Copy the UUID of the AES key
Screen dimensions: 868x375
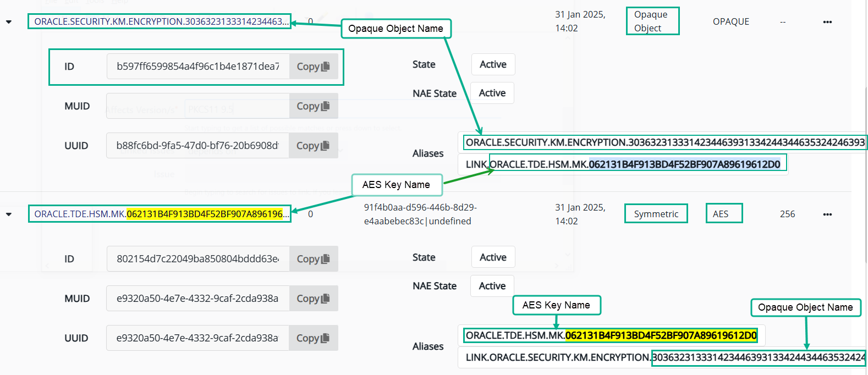click(x=313, y=338)
